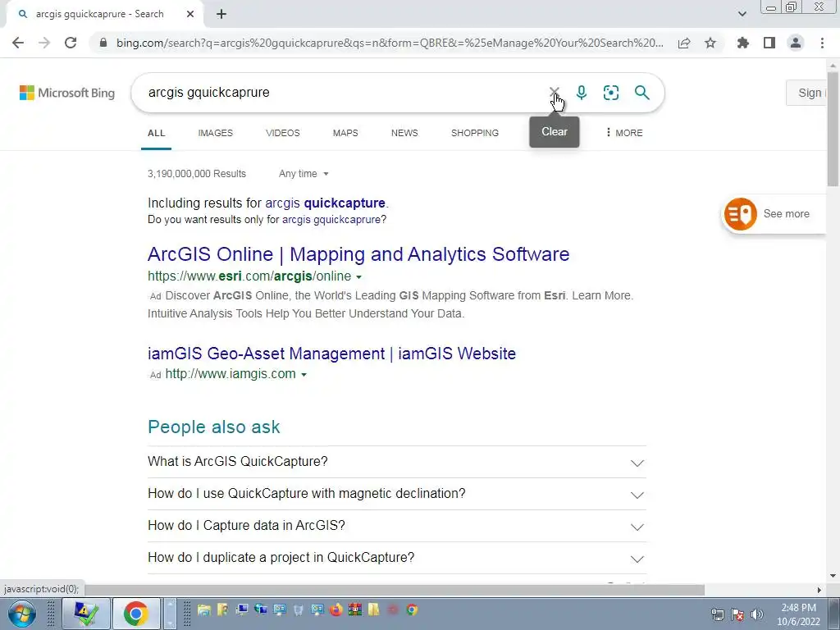This screenshot has width=840, height=630.
Task: Click the 3,190,000,000 Results count text
Action: click(x=197, y=174)
